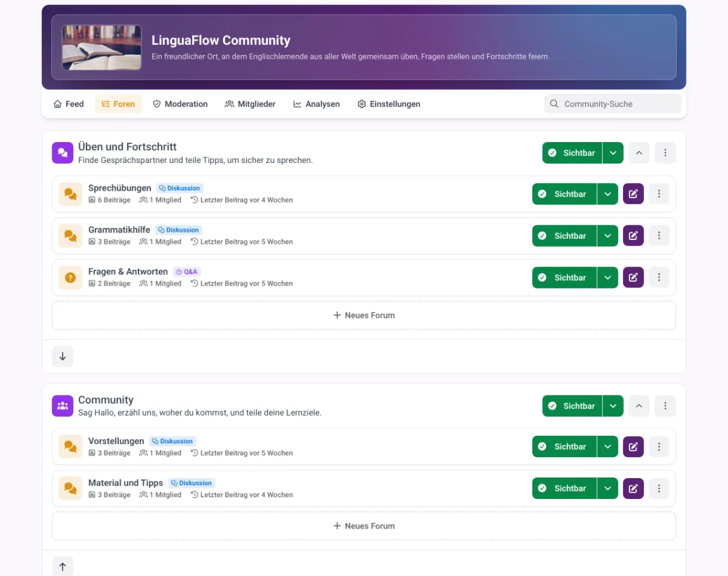Screen dimensions: 728x576
Task: Move Community category up with arrow
Action: (x=63, y=567)
